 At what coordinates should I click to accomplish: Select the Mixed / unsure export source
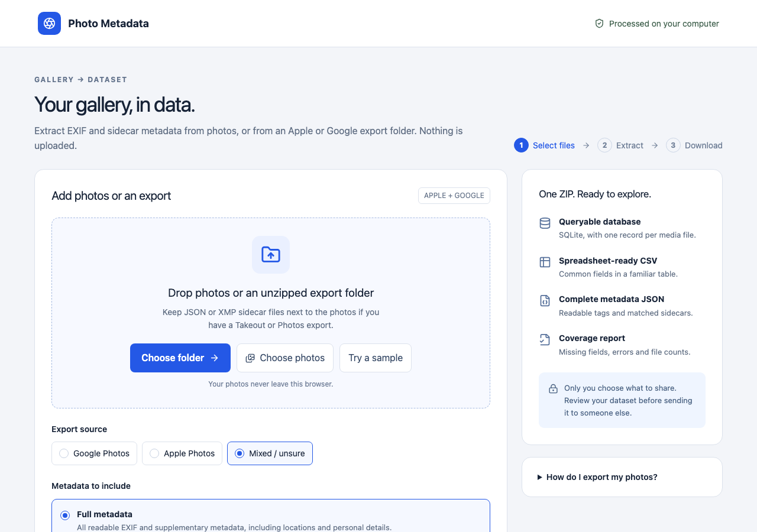click(x=270, y=453)
